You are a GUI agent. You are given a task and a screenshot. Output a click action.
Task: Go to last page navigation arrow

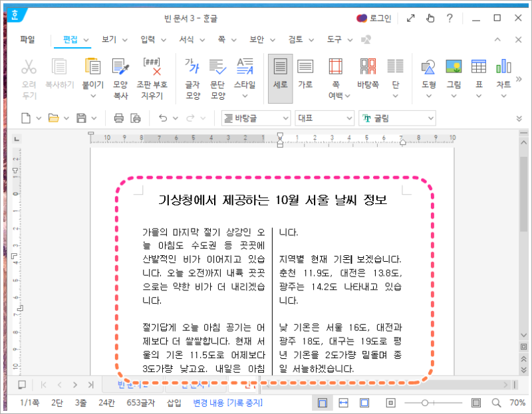[x=90, y=385]
